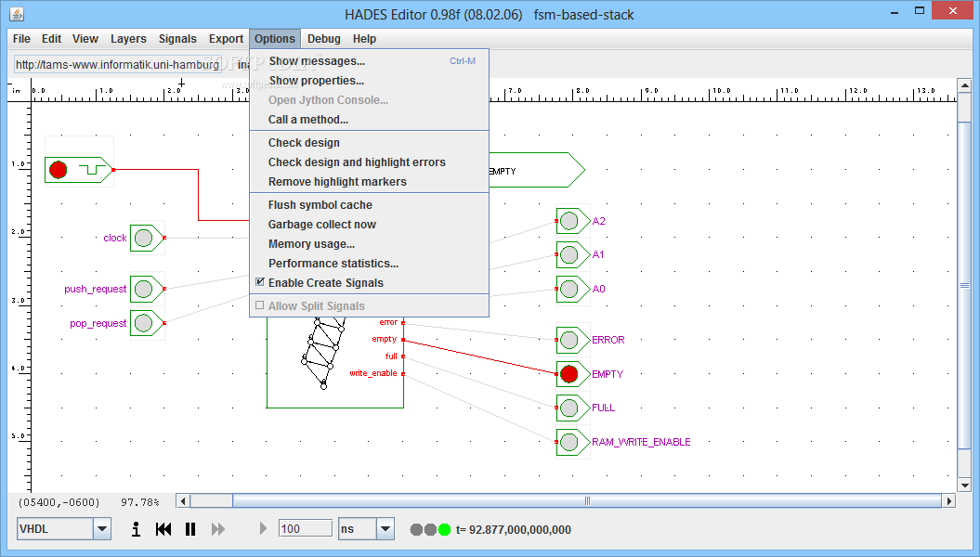
Task: Click the URL text field
Action: coord(117,64)
